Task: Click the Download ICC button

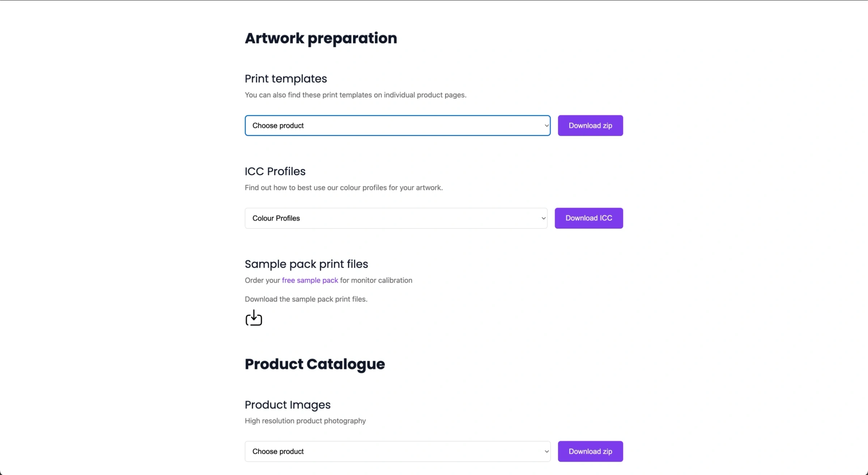Action: click(588, 218)
